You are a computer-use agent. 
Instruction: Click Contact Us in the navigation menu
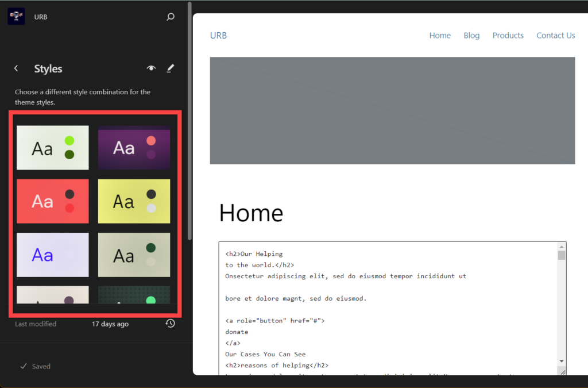pyautogui.click(x=555, y=35)
